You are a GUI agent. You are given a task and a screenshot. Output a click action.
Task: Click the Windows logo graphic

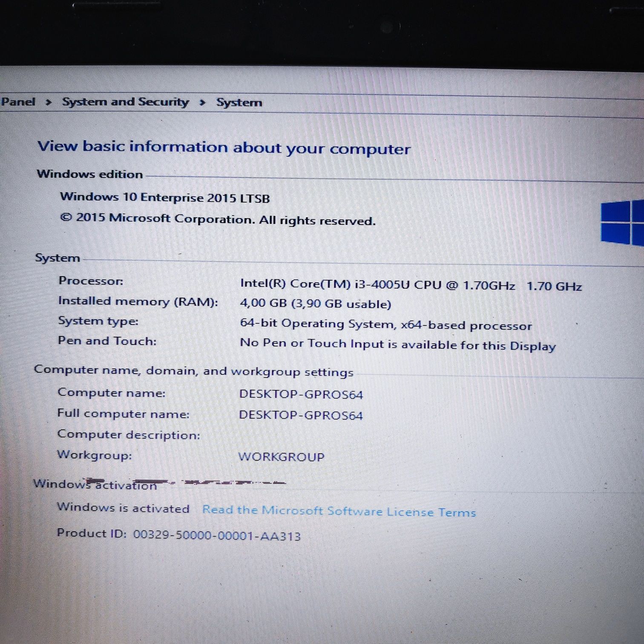pos(622,223)
